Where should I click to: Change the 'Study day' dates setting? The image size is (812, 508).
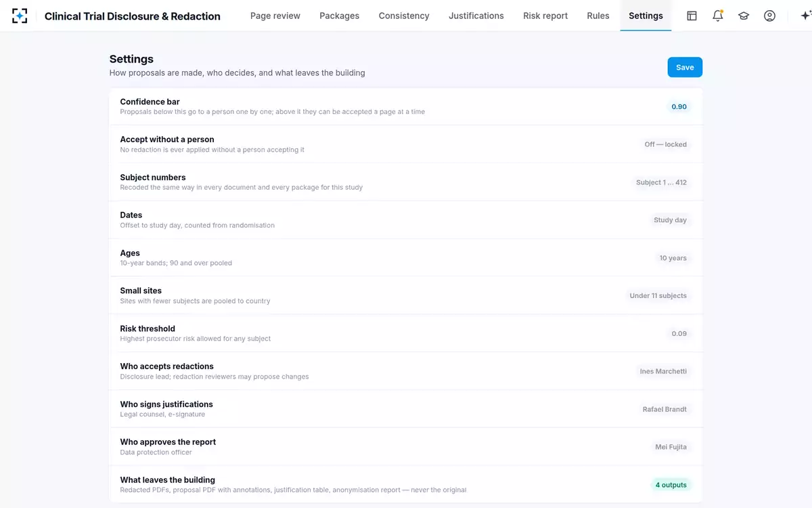(670, 220)
